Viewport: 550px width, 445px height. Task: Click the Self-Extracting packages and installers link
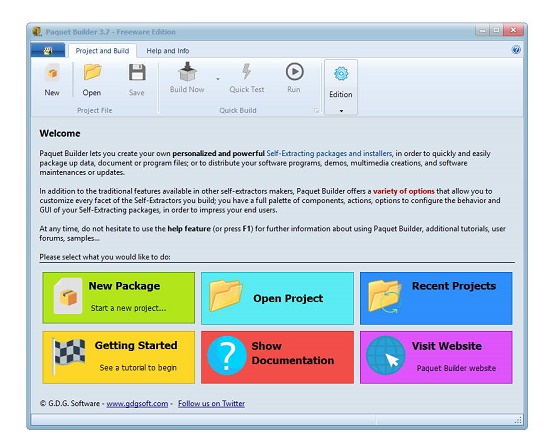pyautogui.click(x=329, y=154)
